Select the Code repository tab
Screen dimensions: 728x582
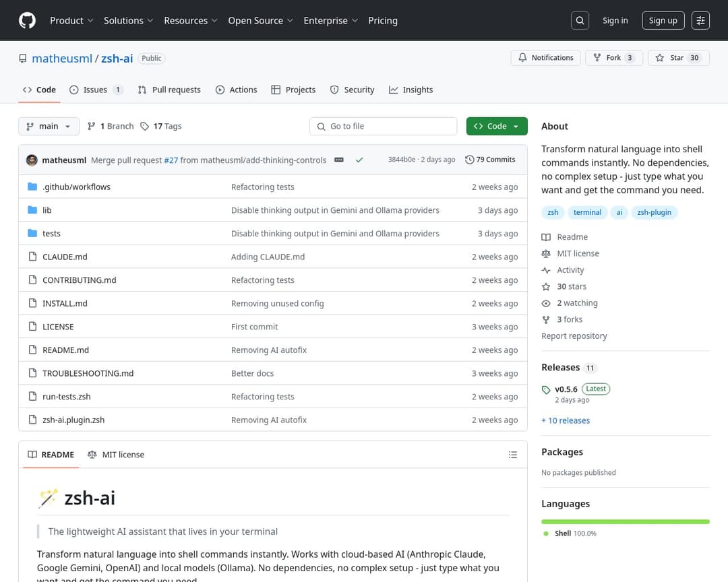tap(40, 90)
